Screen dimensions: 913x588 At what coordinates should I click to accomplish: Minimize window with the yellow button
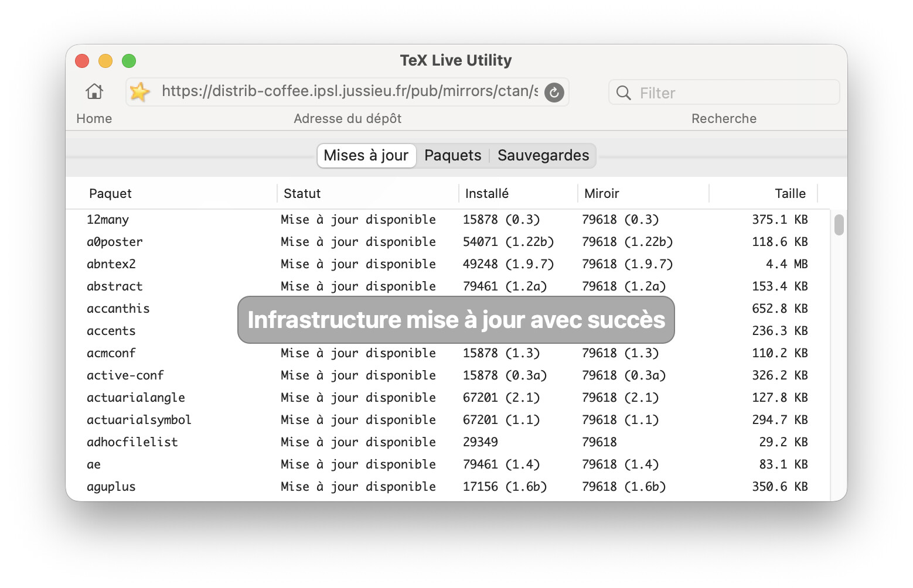(x=105, y=61)
